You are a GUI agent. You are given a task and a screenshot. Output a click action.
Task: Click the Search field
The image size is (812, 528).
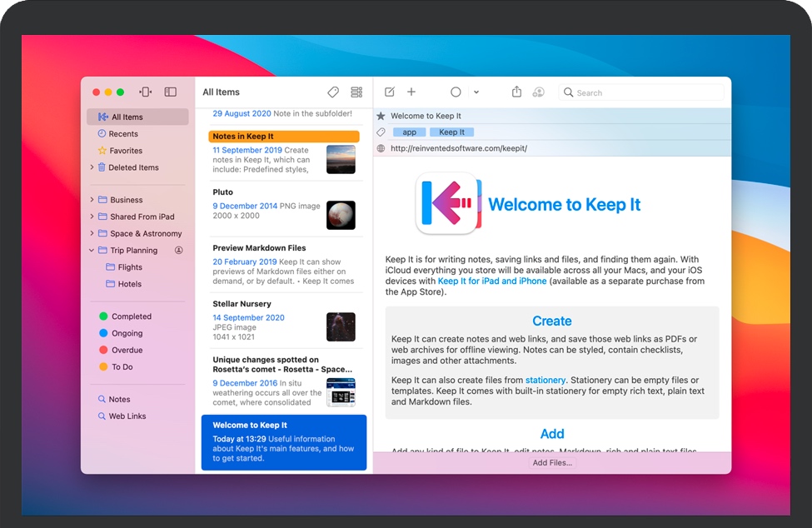[x=641, y=93]
